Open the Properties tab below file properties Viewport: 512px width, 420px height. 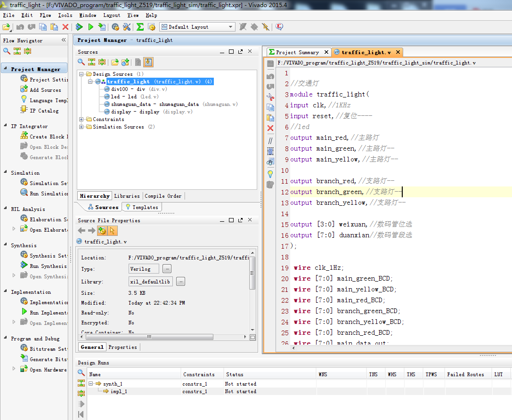[123, 347]
